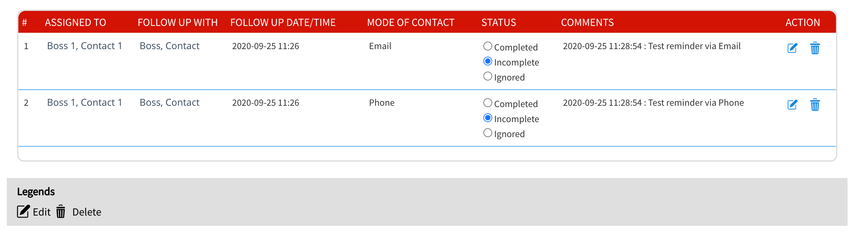Click the edit icon for the Email reminder
This screenshot has width=868, height=236.
coord(792,48)
